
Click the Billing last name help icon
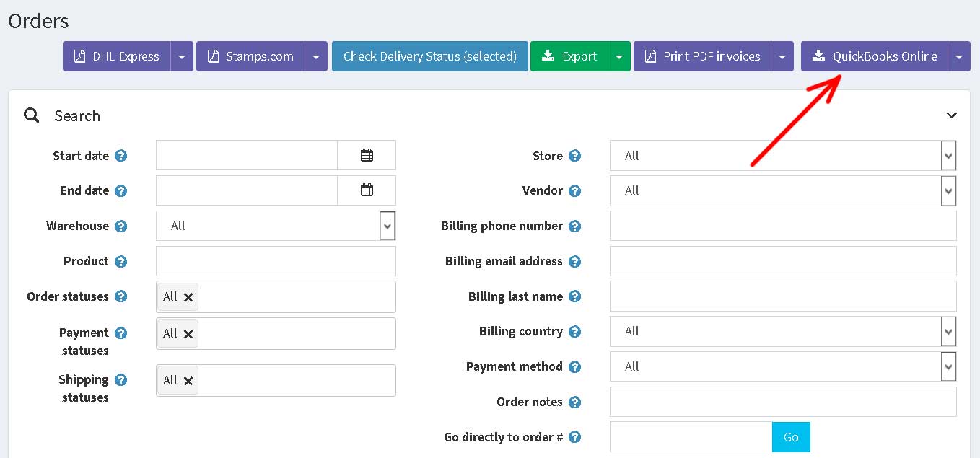tap(574, 296)
